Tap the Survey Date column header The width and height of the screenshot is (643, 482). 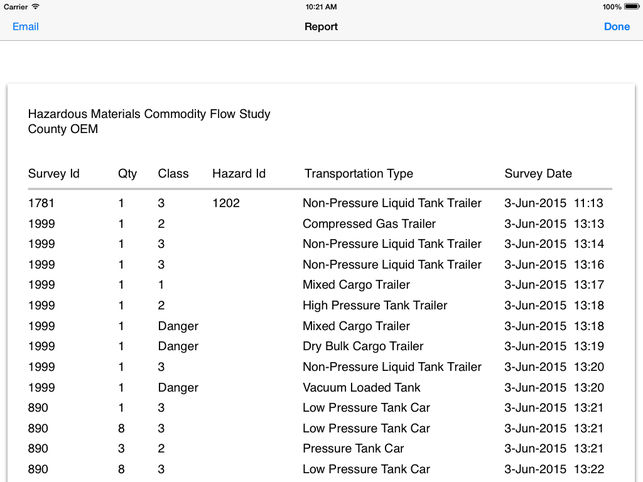tap(538, 174)
